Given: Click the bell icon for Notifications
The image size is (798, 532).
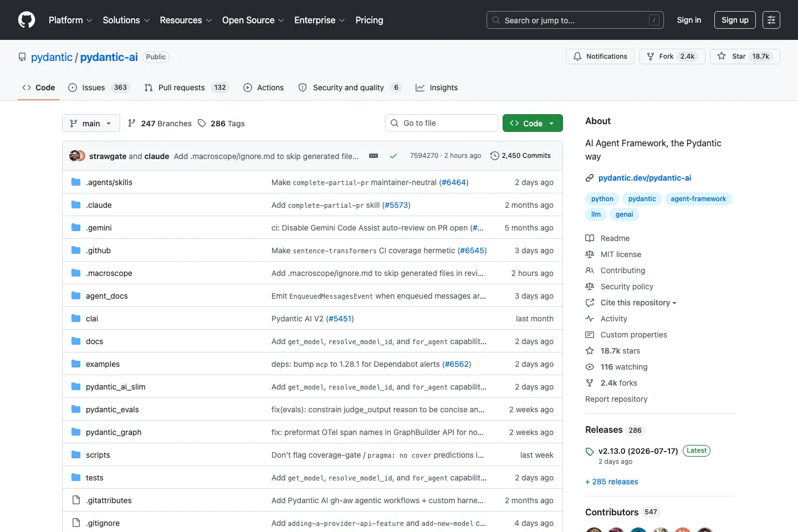Looking at the screenshot, I should coord(577,57).
